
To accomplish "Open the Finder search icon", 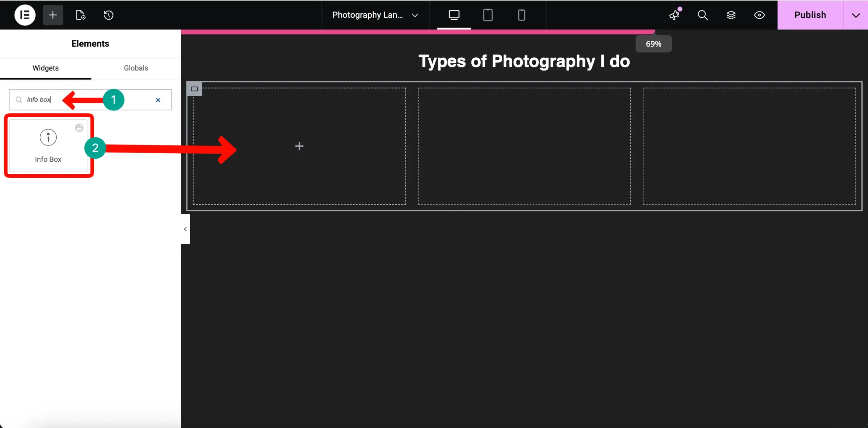I will (x=703, y=15).
